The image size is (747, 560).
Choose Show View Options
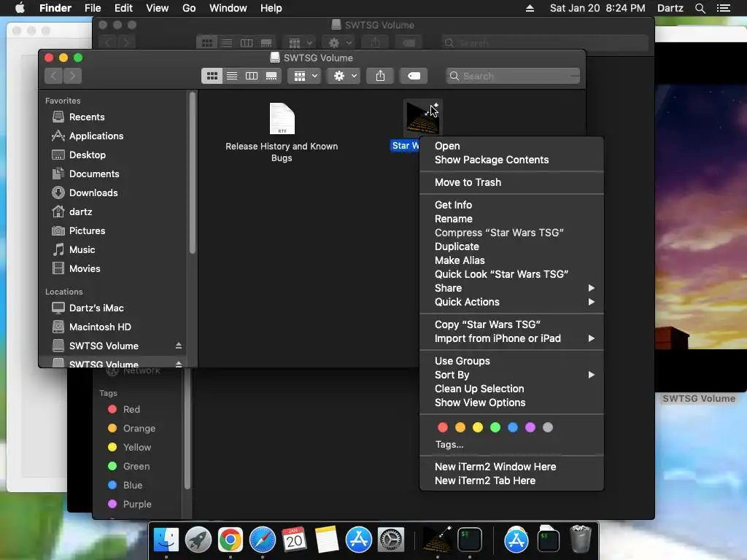511,402
